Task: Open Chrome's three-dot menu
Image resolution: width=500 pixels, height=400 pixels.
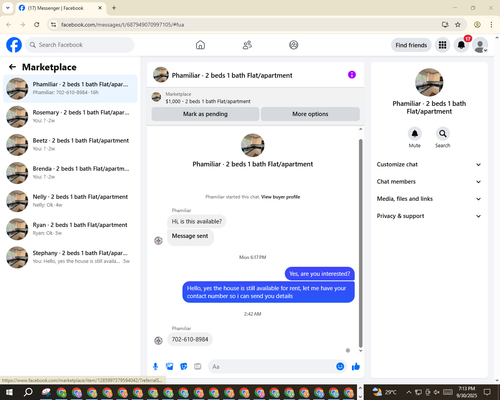Action: click(491, 25)
